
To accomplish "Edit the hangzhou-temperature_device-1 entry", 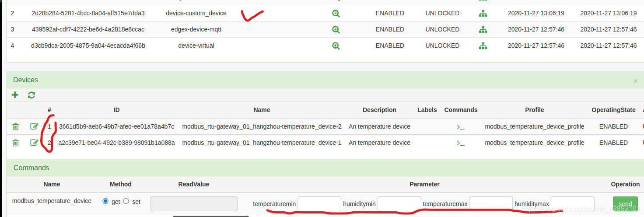I will click(34, 143).
